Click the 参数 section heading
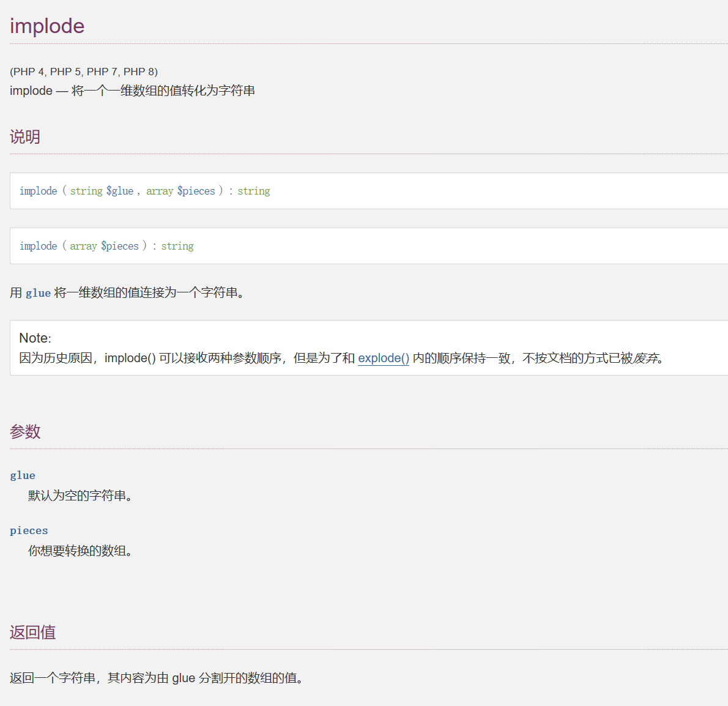The width and height of the screenshot is (728, 706). point(25,431)
